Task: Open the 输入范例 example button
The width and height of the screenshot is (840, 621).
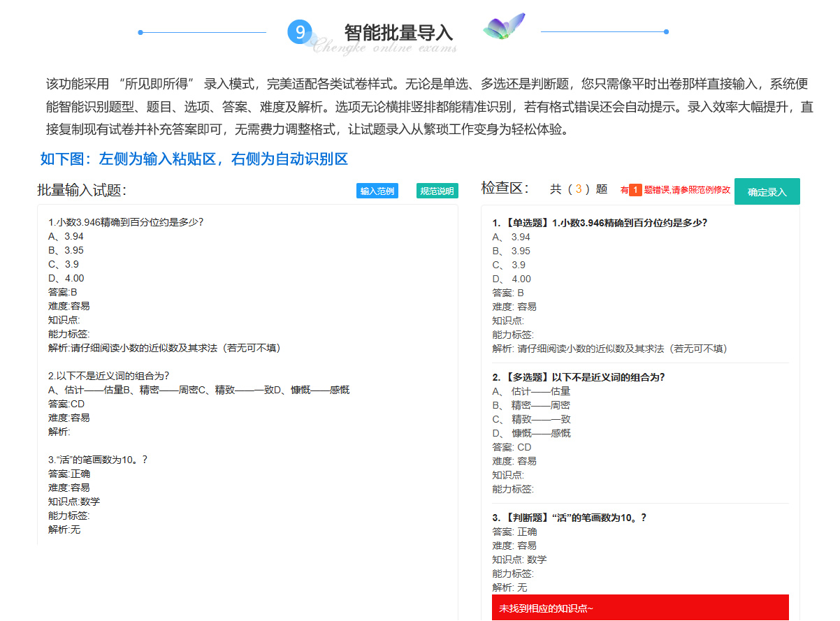Action: click(377, 191)
